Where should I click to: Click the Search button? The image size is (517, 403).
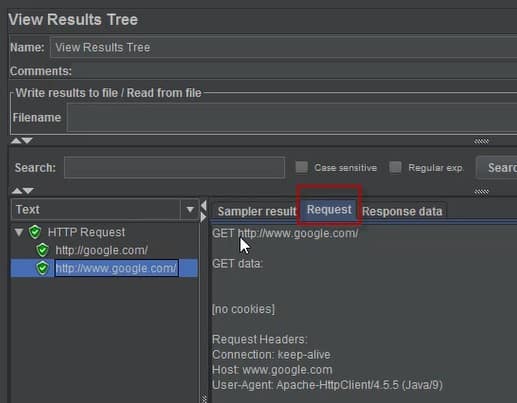click(x=497, y=167)
